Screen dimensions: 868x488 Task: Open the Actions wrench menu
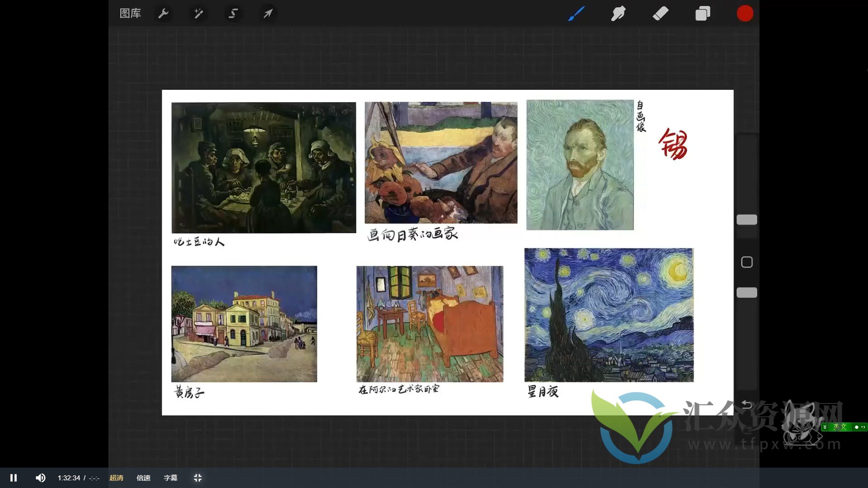163,14
